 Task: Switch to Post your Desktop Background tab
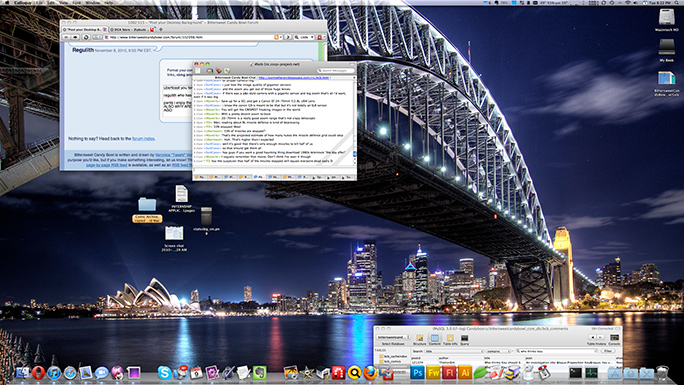click(85, 29)
